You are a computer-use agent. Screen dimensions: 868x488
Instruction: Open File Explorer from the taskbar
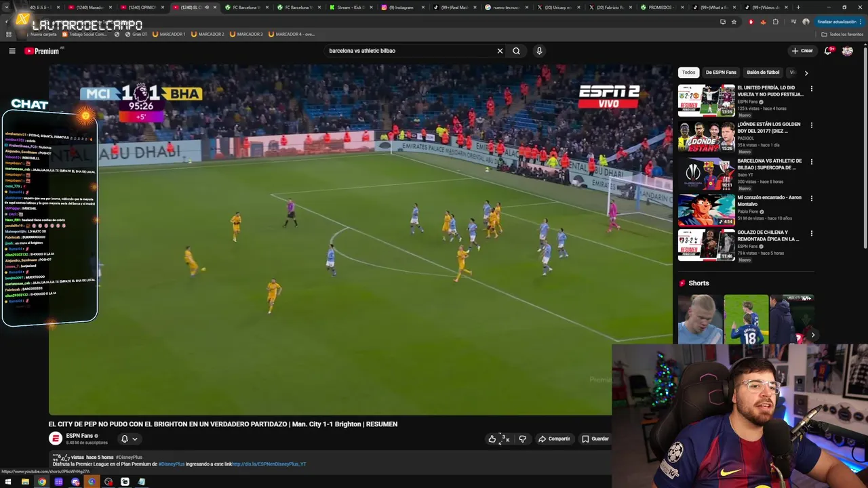[x=25, y=482]
